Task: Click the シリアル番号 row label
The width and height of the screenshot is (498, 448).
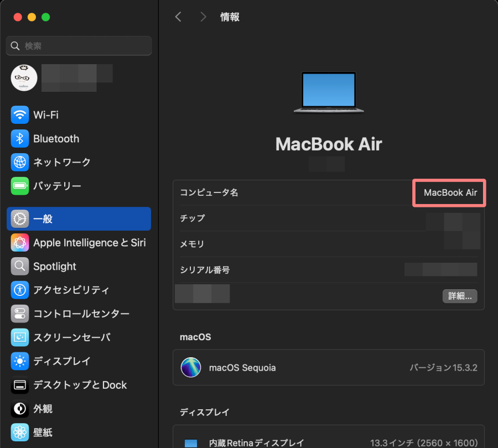Action: [x=205, y=270]
